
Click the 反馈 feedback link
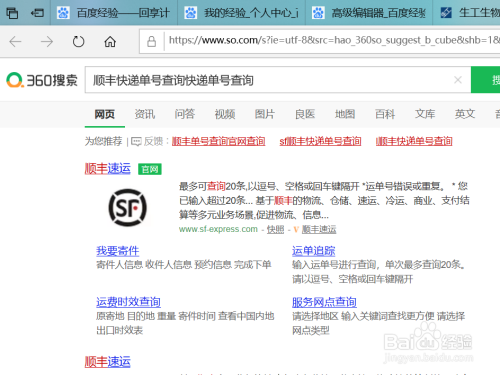tap(153, 141)
